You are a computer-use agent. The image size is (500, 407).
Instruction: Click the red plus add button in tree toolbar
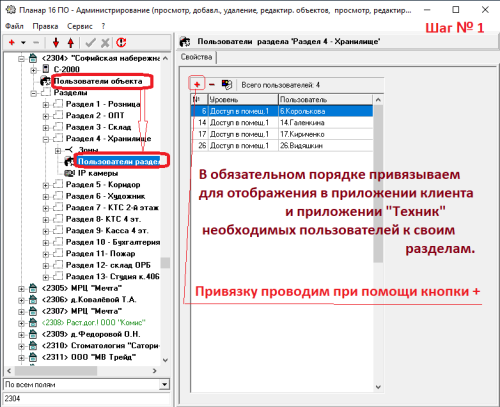12,43
